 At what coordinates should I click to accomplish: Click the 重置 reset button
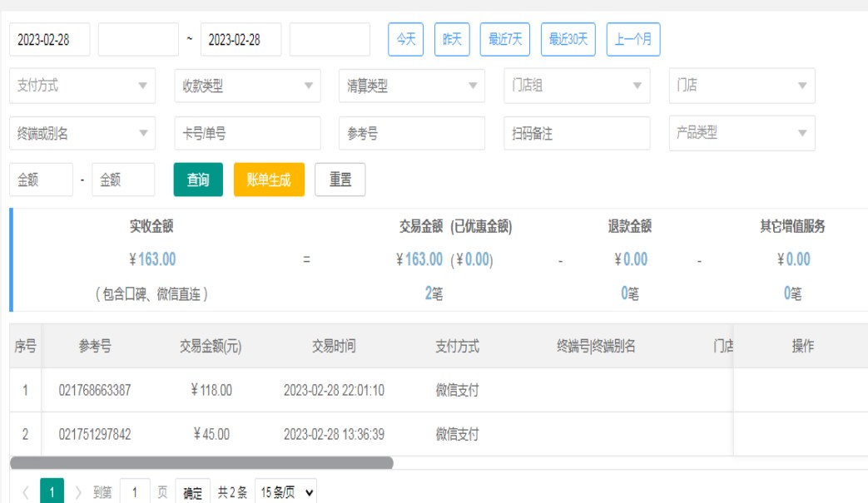(x=340, y=180)
